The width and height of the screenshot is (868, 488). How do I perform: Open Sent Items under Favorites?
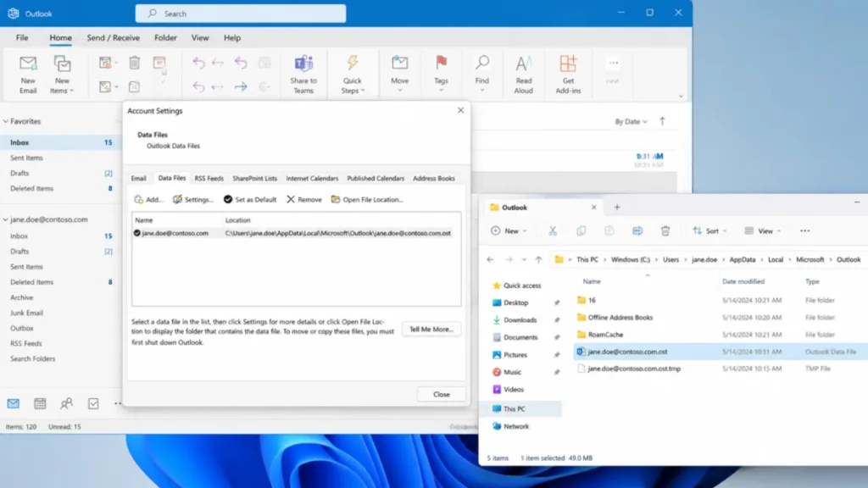[x=26, y=158]
